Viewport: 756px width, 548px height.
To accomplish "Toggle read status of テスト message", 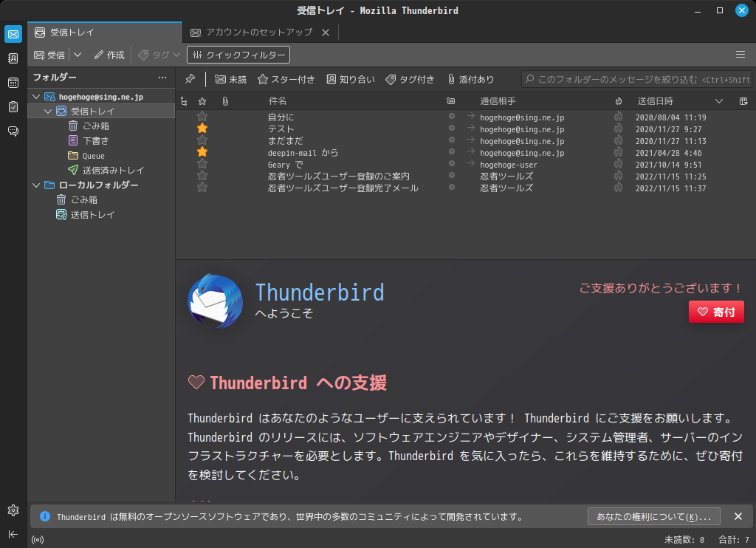I will [452, 129].
